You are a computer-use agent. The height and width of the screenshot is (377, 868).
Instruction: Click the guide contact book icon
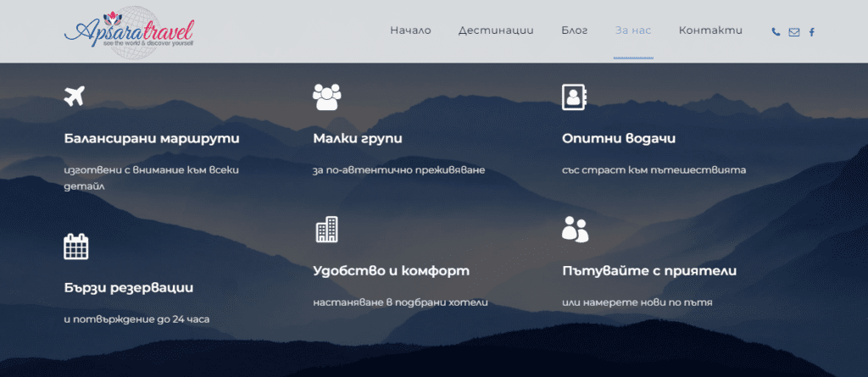pos(574,97)
